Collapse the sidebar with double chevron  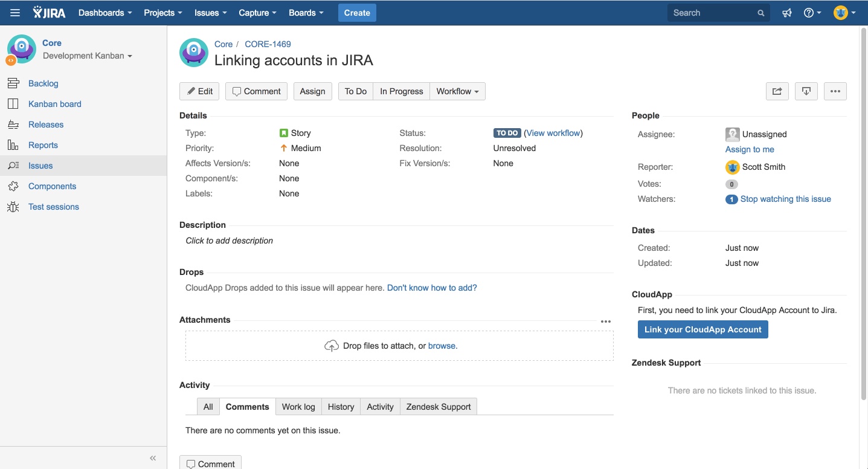(153, 458)
